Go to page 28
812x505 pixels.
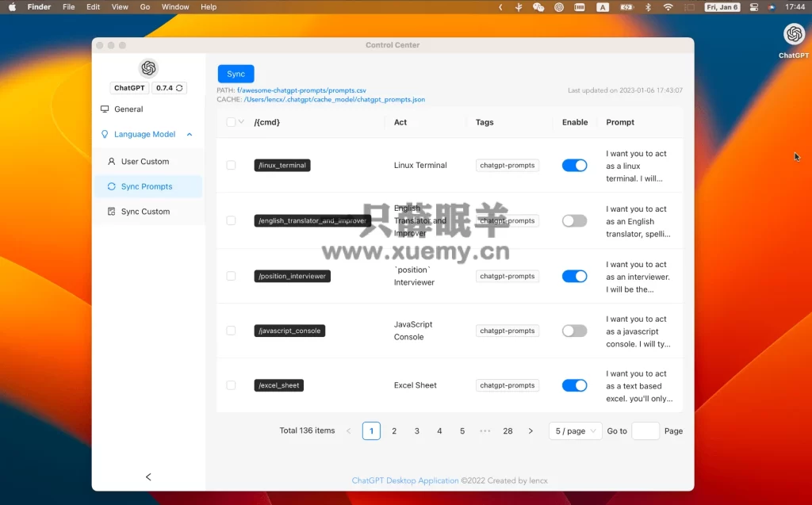pyautogui.click(x=507, y=431)
